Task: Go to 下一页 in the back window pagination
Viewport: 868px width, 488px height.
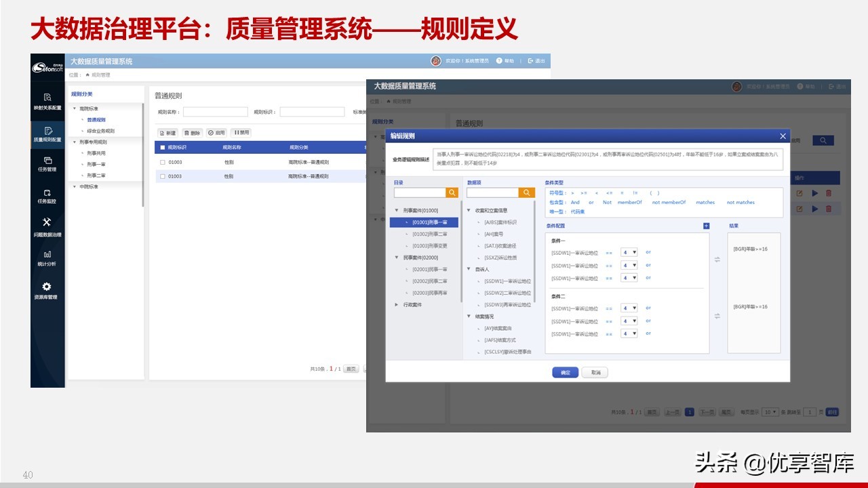Action: pyautogui.click(x=707, y=412)
